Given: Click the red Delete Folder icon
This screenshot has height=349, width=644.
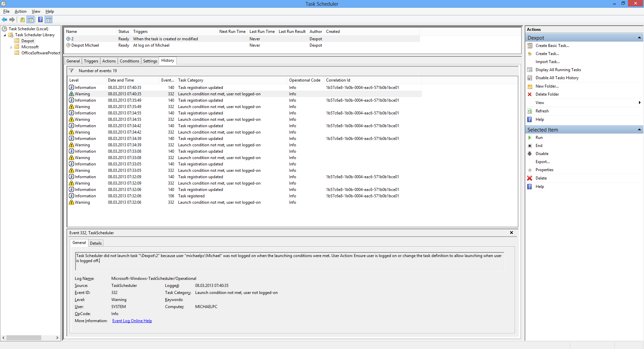Looking at the screenshot, I should 530,94.
